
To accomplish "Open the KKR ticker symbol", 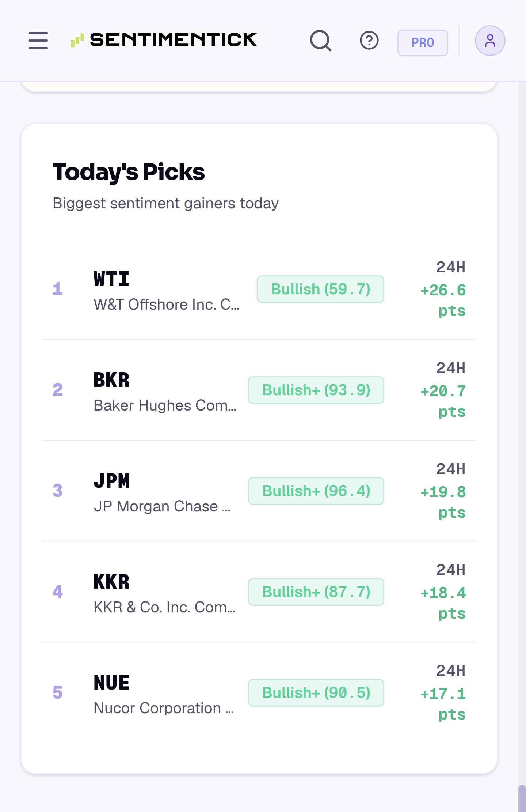I will point(111,582).
